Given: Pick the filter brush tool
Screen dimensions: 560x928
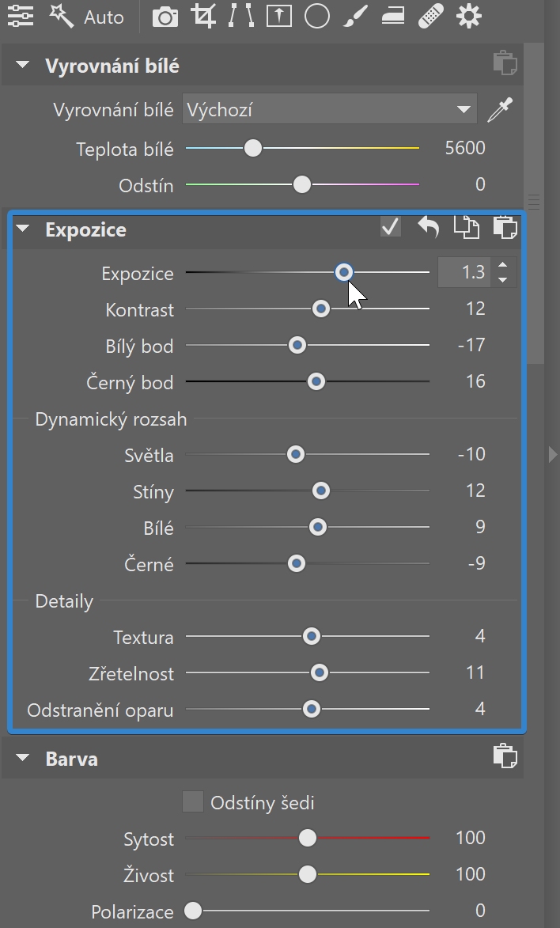Looking at the screenshot, I should 355,17.
